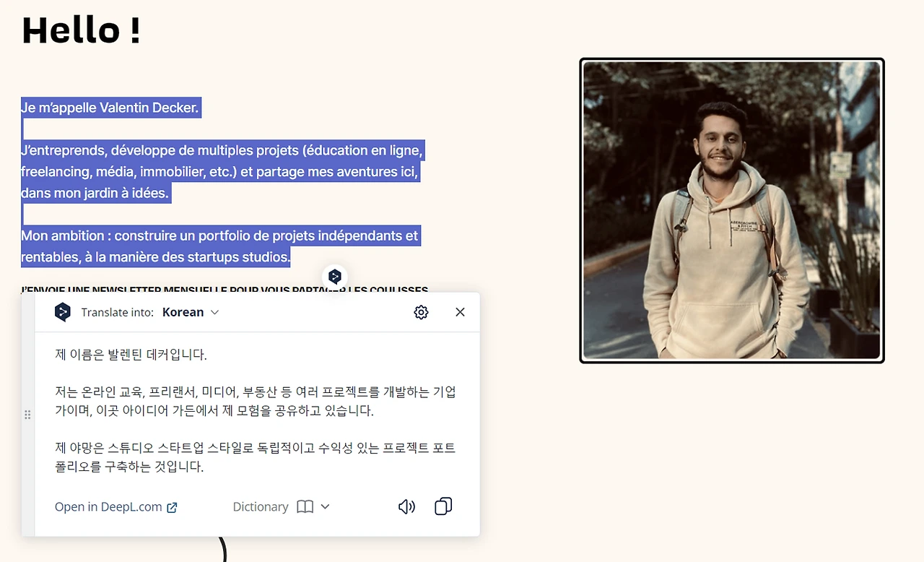Click the Korean paragraph starting "제 야망은"
Screen dimensions: 924x562
(x=256, y=457)
